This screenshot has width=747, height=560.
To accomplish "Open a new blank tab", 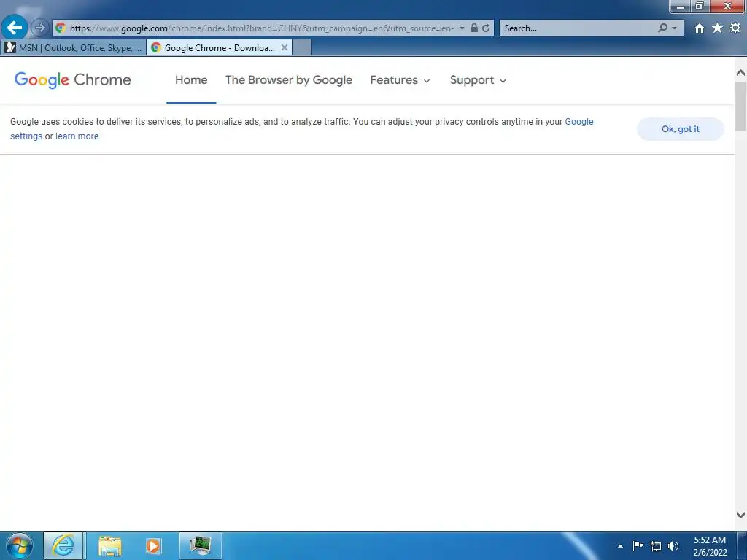I will pyautogui.click(x=301, y=47).
